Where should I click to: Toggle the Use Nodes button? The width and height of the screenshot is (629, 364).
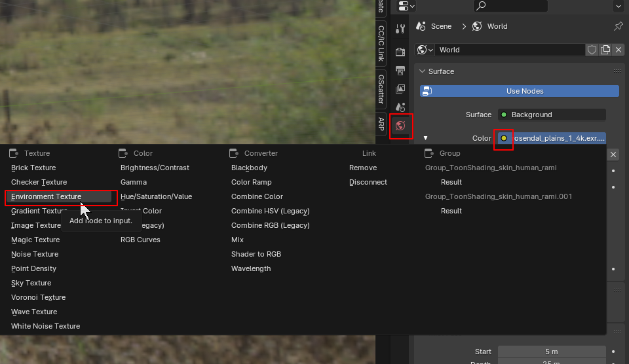click(520, 91)
